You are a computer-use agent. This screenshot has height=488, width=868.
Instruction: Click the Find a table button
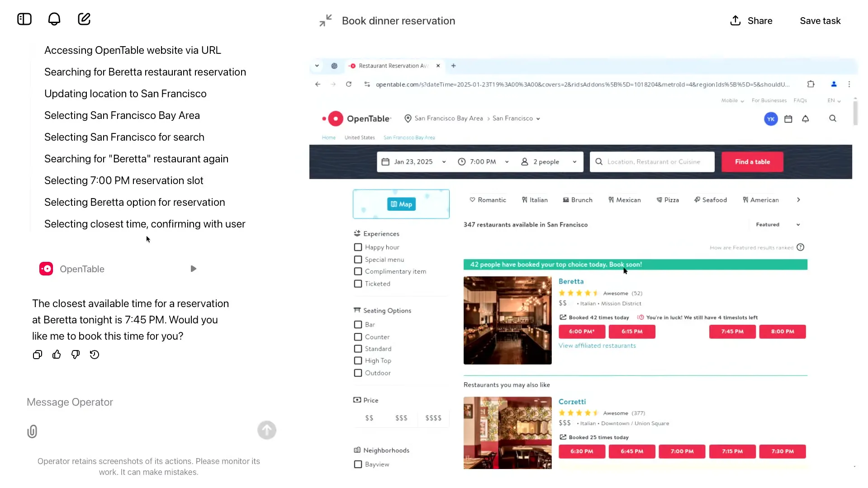pos(752,162)
